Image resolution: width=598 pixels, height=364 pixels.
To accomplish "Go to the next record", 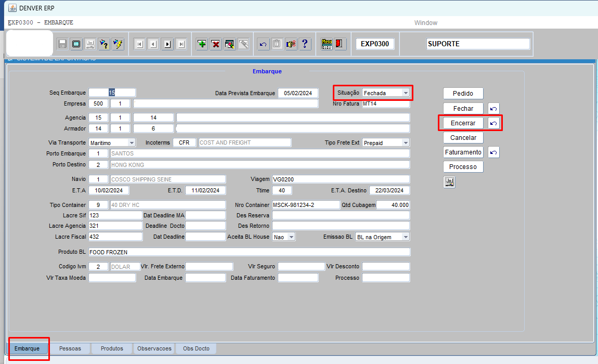I will click(167, 44).
